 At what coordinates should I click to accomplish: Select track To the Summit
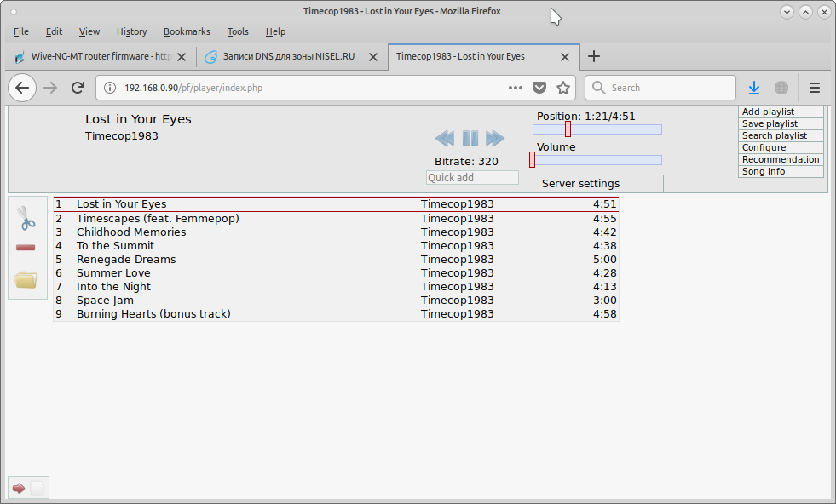coord(336,245)
